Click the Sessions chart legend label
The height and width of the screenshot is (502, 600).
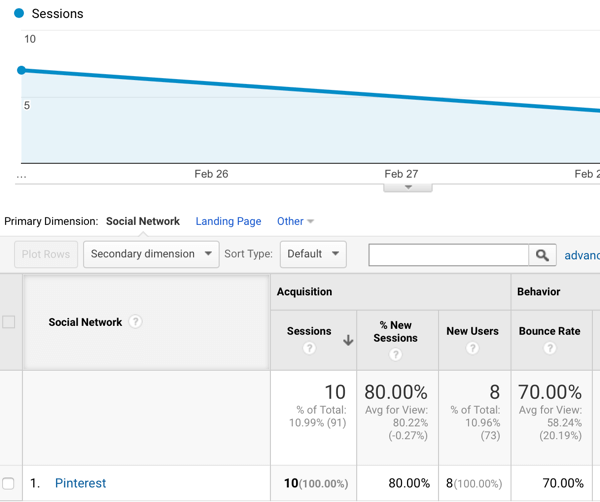coord(57,14)
